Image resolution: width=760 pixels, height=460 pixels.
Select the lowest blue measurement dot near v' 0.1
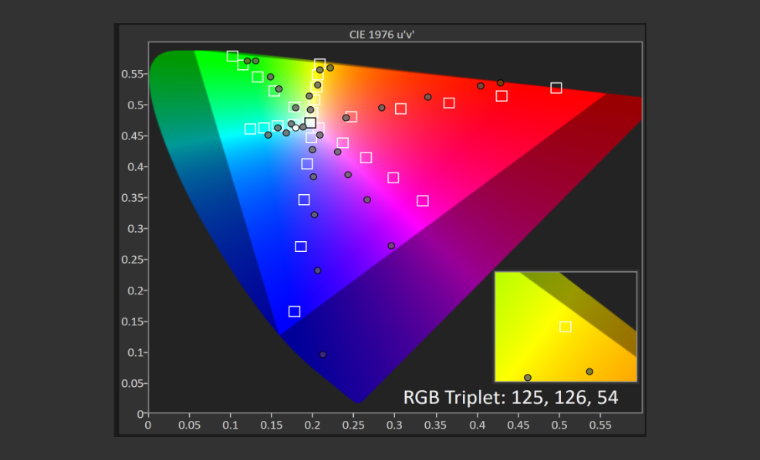point(323,355)
